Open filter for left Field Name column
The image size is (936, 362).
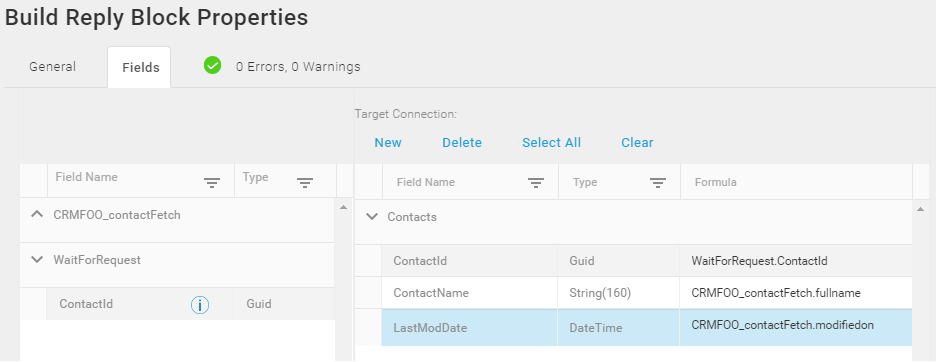click(x=212, y=183)
